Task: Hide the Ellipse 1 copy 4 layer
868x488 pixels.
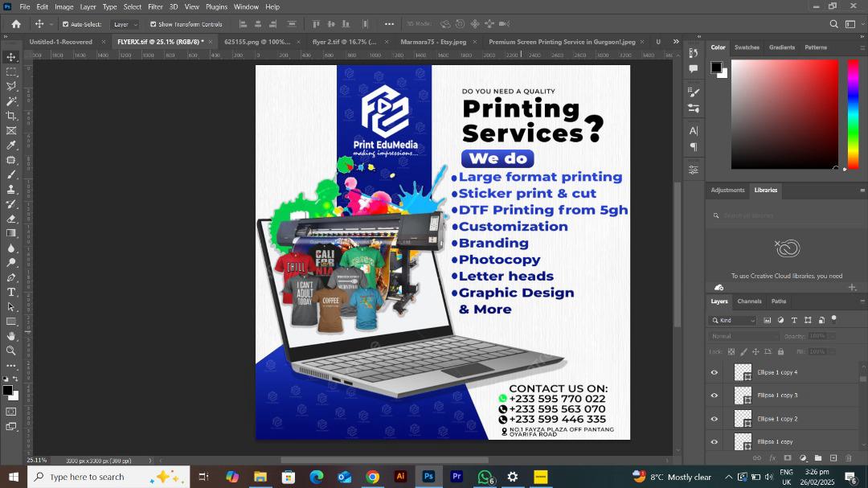Action: pyautogui.click(x=714, y=372)
